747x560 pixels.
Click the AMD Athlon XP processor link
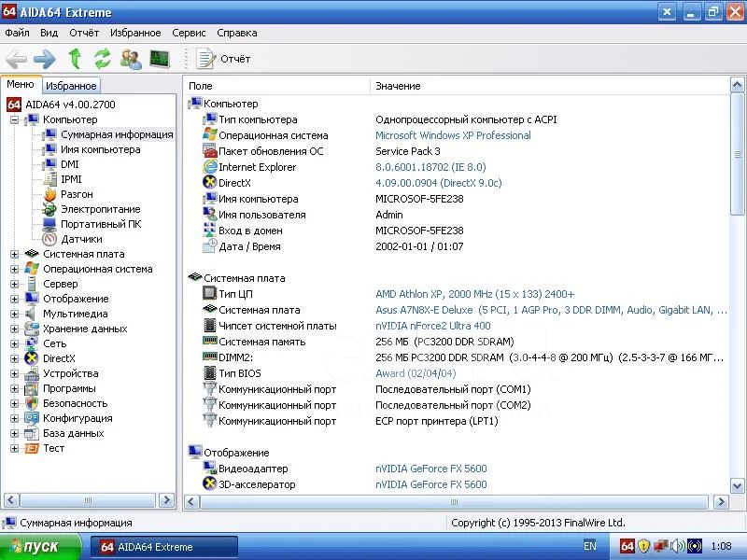(475, 294)
